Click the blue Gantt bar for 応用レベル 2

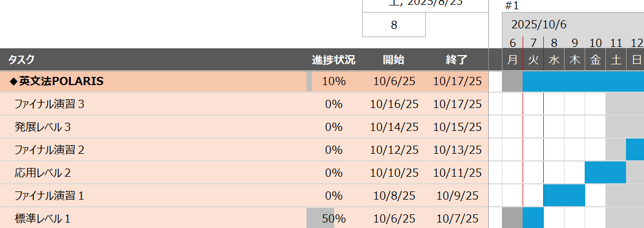click(605, 173)
